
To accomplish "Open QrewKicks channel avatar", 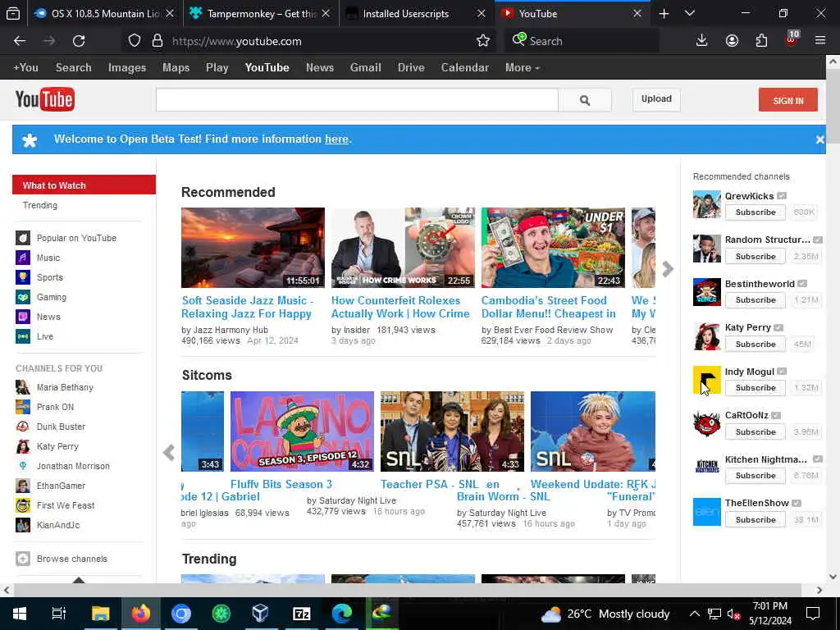I will point(706,204).
